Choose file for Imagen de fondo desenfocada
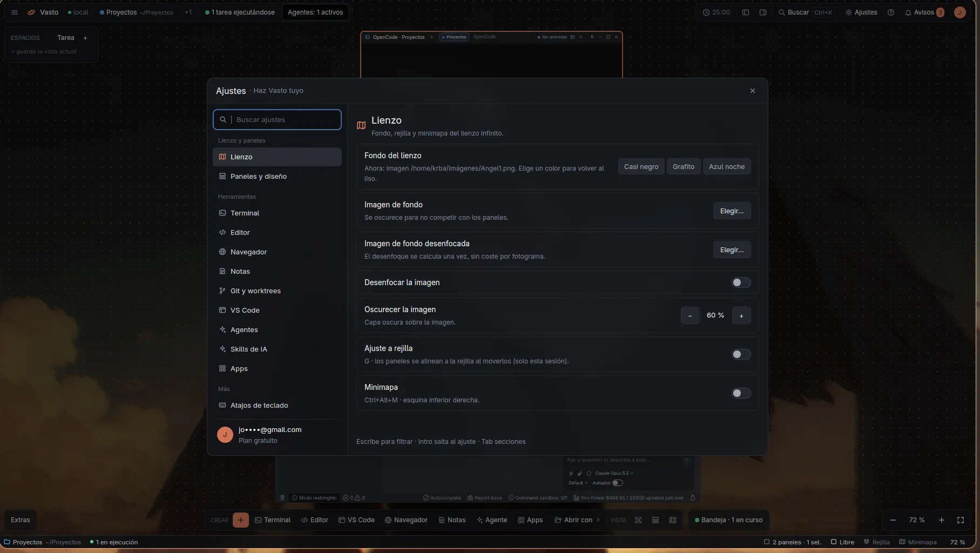The width and height of the screenshot is (980, 553). coord(732,250)
